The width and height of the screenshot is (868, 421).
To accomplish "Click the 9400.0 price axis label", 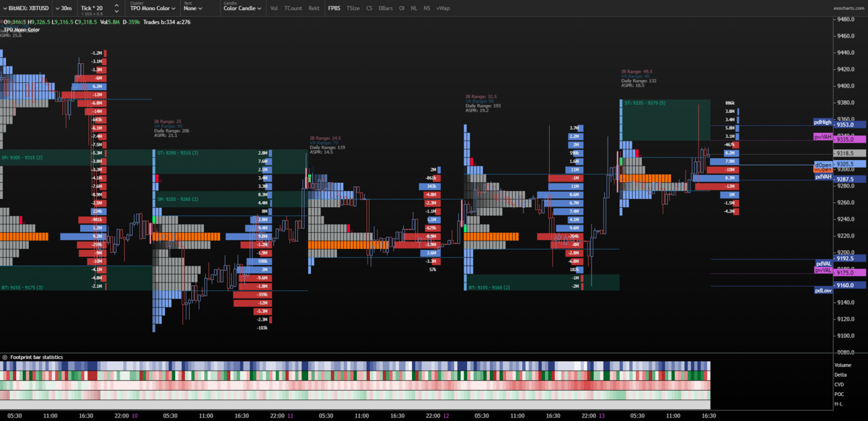I will point(845,86).
